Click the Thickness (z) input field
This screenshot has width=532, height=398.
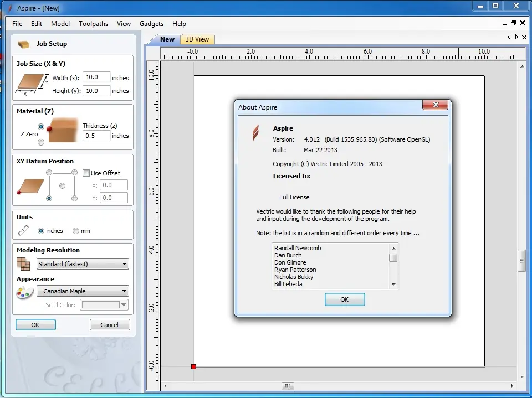click(x=96, y=136)
